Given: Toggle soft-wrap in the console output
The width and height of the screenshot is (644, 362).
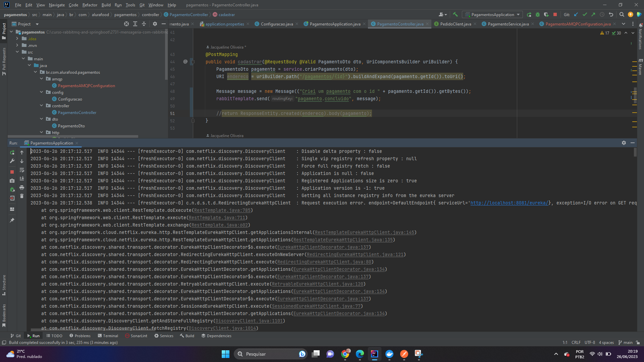Looking at the screenshot, I should click(22, 170).
